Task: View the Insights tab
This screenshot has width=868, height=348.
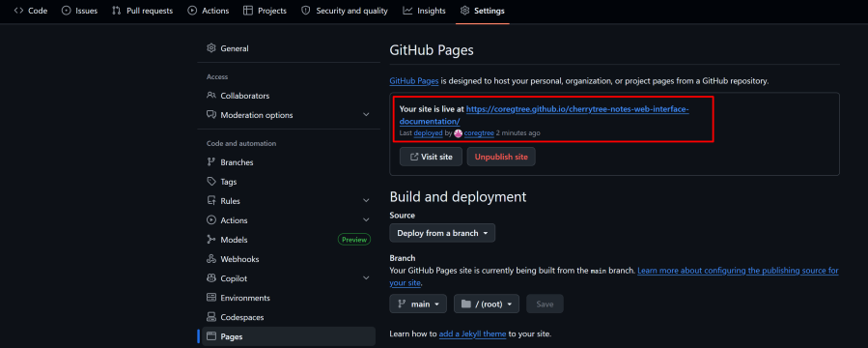Action: (424, 11)
